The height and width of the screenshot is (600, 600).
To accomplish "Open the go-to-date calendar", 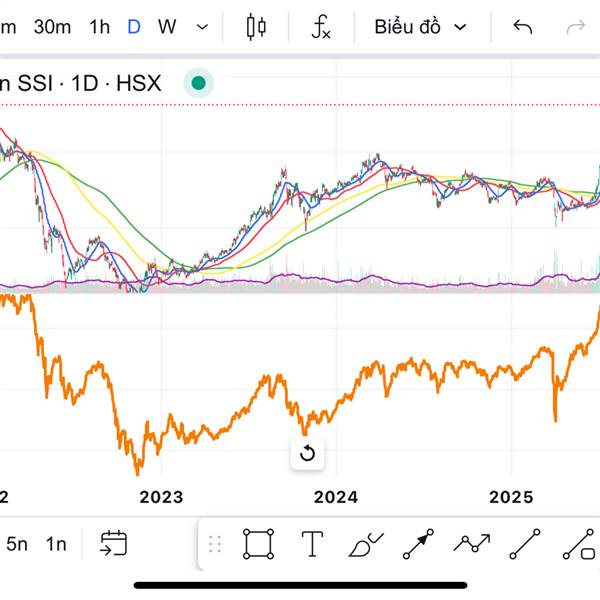I will click(x=113, y=544).
